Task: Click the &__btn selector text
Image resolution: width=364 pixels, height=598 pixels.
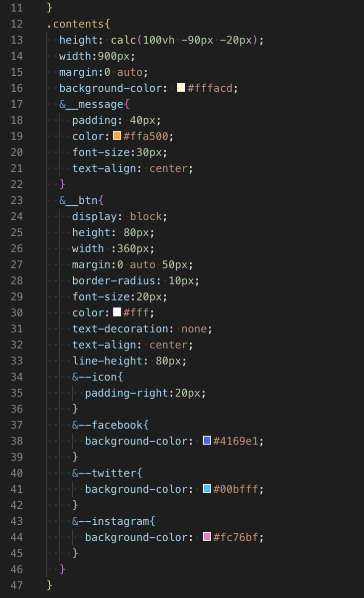Action: coord(78,200)
